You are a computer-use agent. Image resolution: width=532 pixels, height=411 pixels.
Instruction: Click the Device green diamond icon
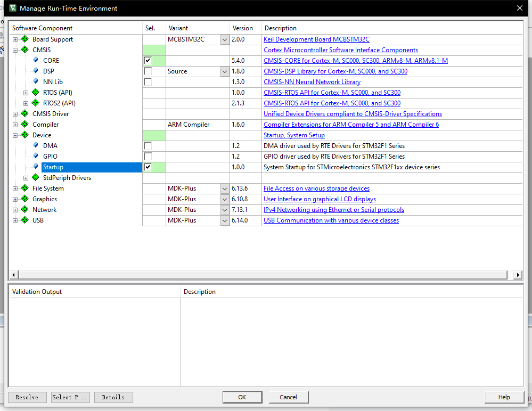(25, 135)
